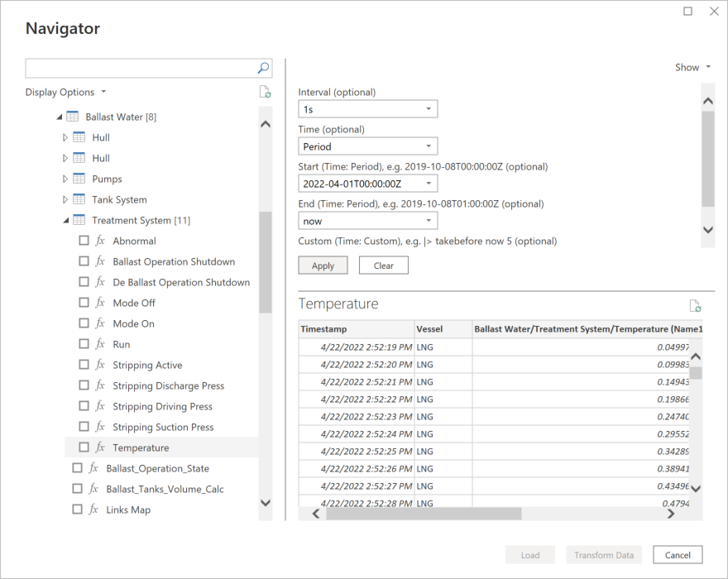Click the preview refresh icon near Temperature heading
Image resolution: width=728 pixels, height=579 pixels.
(x=695, y=305)
